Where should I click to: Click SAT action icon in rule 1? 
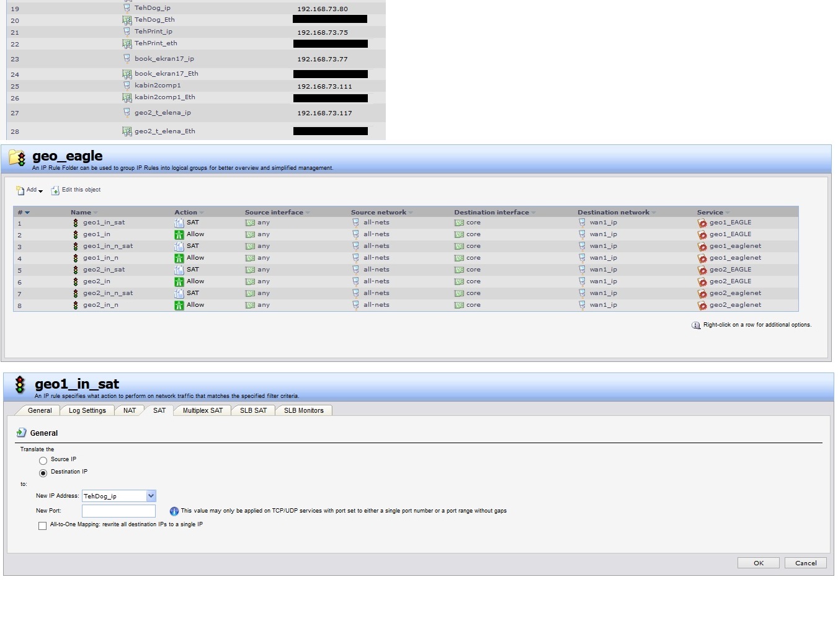pyautogui.click(x=179, y=223)
